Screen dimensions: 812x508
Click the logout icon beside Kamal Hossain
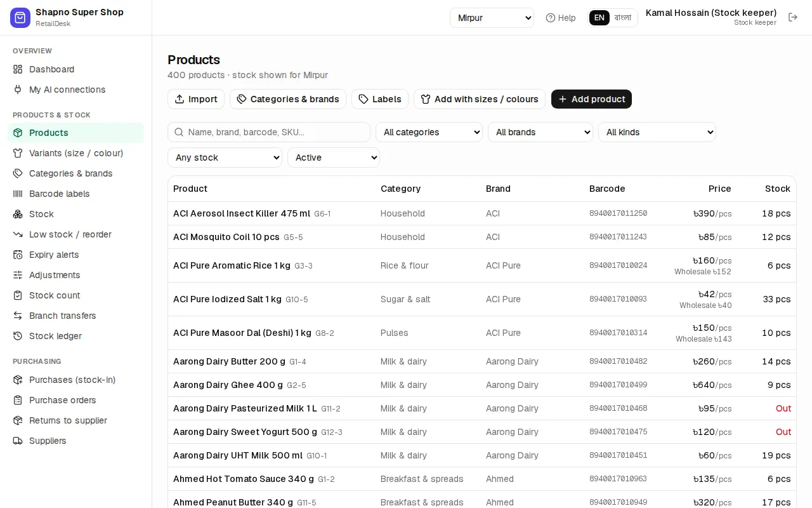click(x=793, y=17)
